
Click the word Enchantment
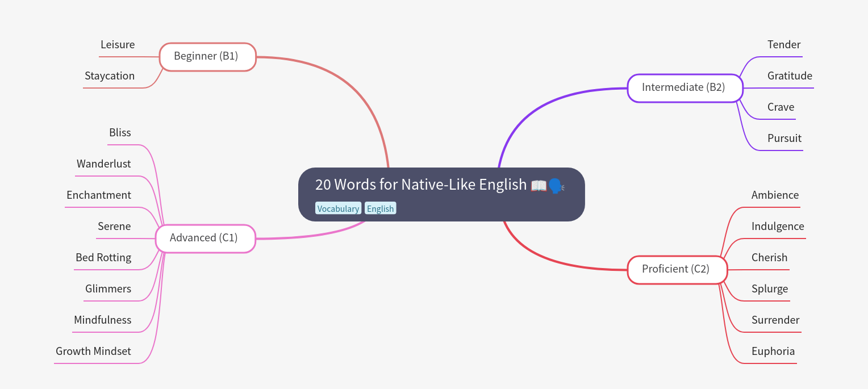coord(99,195)
